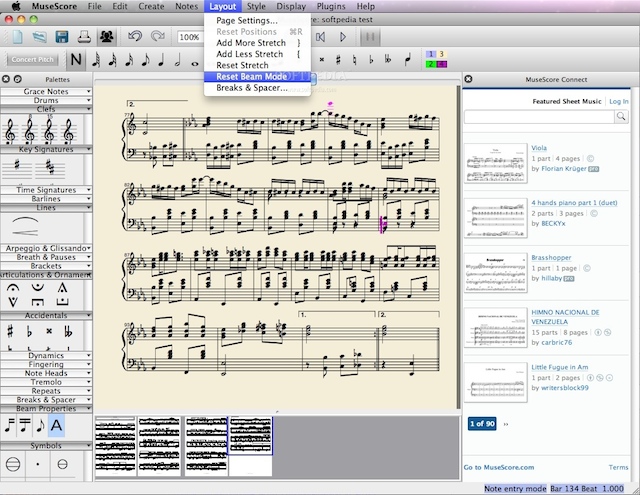640x495 pixels.
Task: Click the search magnifier in MuseScore Connect
Action: (x=621, y=118)
